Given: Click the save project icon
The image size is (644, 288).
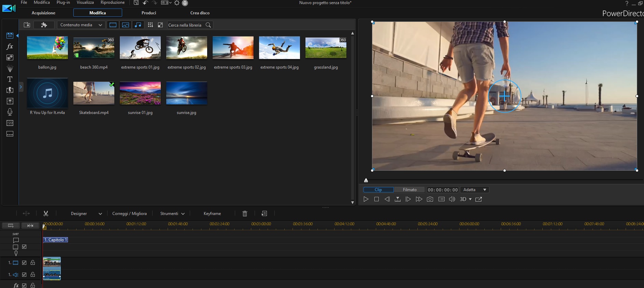Looking at the screenshot, I should [x=136, y=3].
